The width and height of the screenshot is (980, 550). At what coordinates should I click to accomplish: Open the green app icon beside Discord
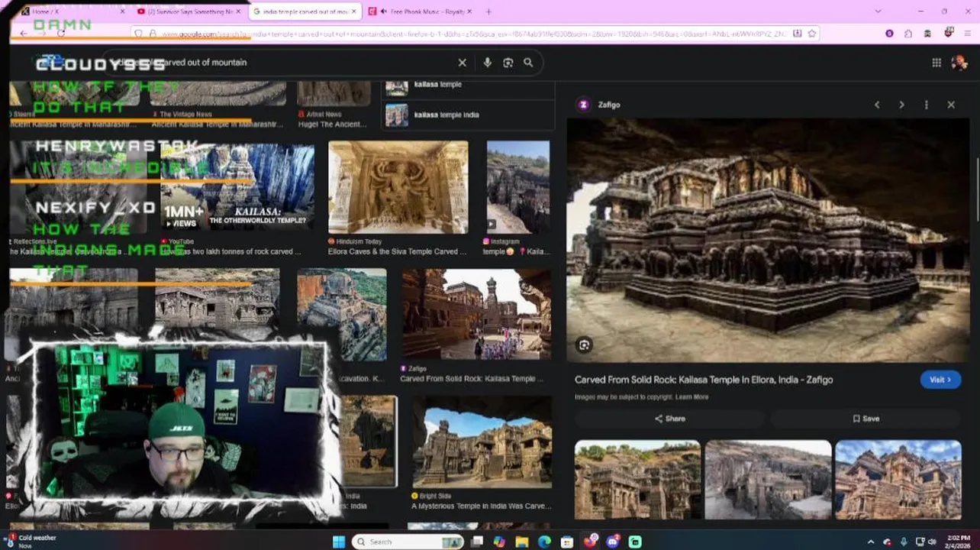pos(635,542)
